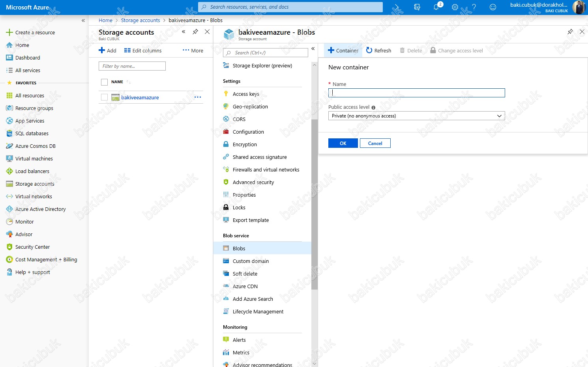
Task: Open the portal settings gear
Action: (455, 7)
